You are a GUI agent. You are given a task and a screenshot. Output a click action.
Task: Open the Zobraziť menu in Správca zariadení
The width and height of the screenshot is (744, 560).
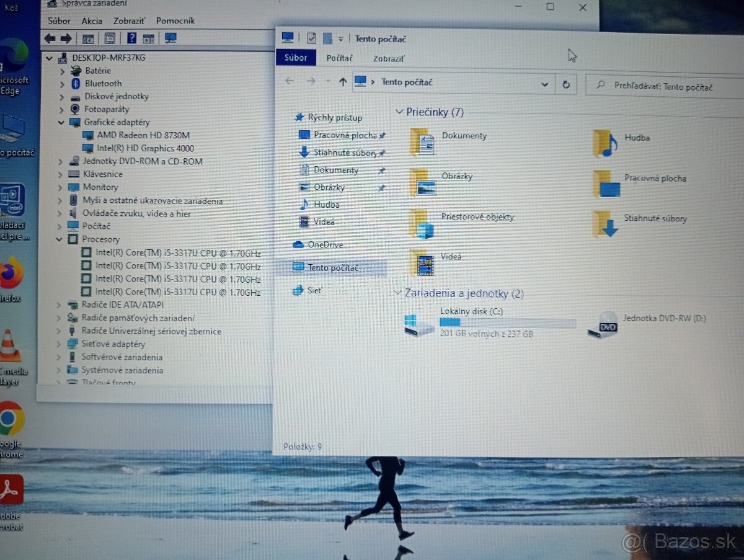129,20
